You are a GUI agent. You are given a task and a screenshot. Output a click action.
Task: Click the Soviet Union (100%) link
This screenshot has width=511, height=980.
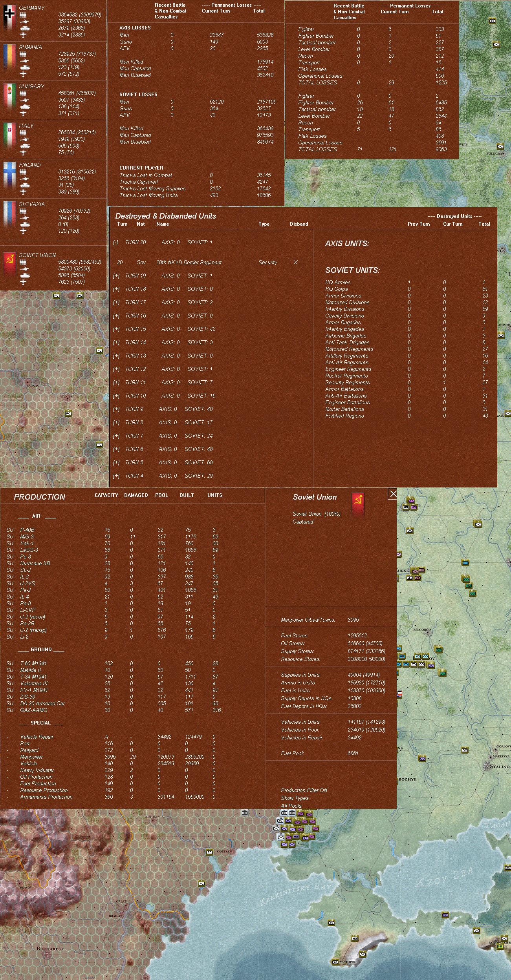point(317,514)
